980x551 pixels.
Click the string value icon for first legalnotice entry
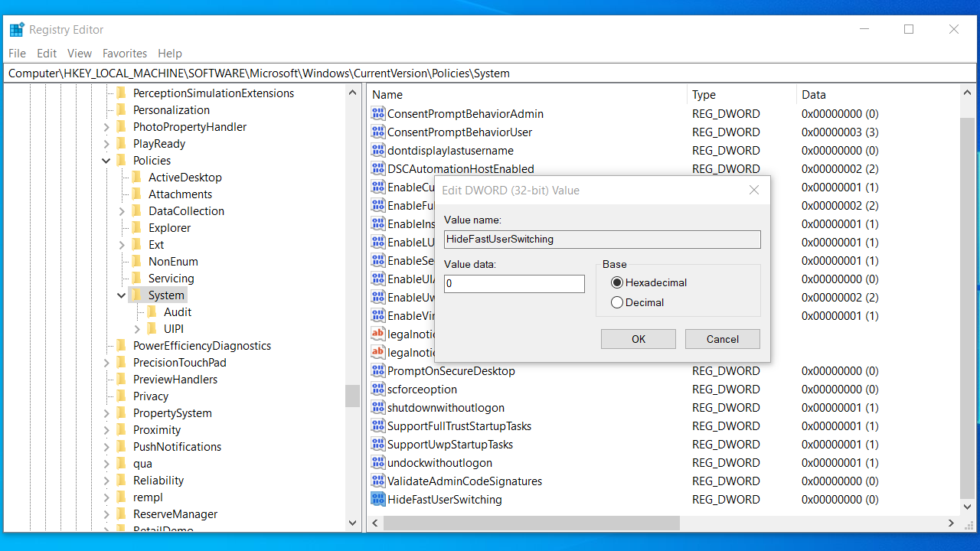[377, 334]
